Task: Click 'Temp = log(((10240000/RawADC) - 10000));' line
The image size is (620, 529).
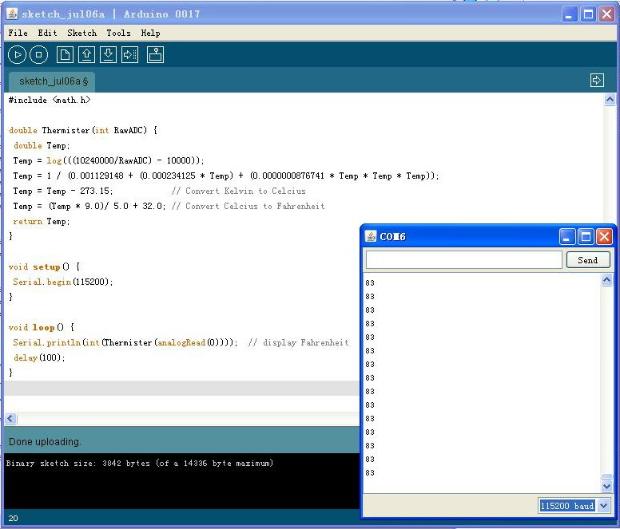Action: tap(108, 161)
